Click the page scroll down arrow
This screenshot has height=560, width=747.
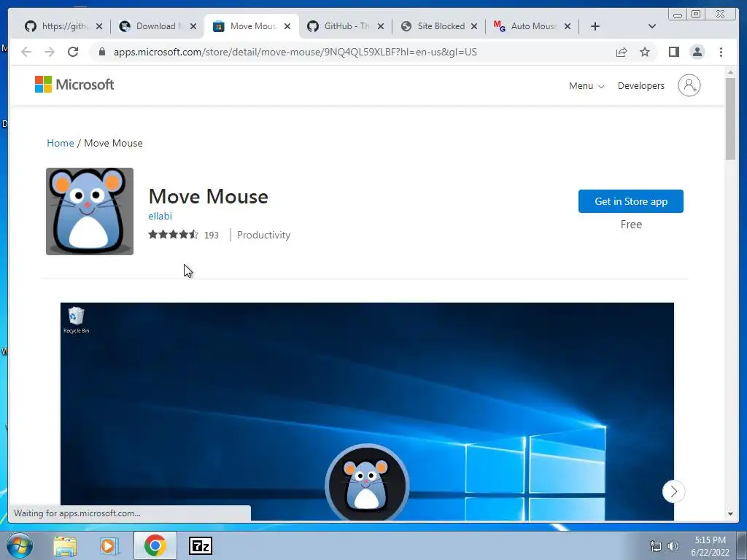pyautogui.click(x=730, y=514)
